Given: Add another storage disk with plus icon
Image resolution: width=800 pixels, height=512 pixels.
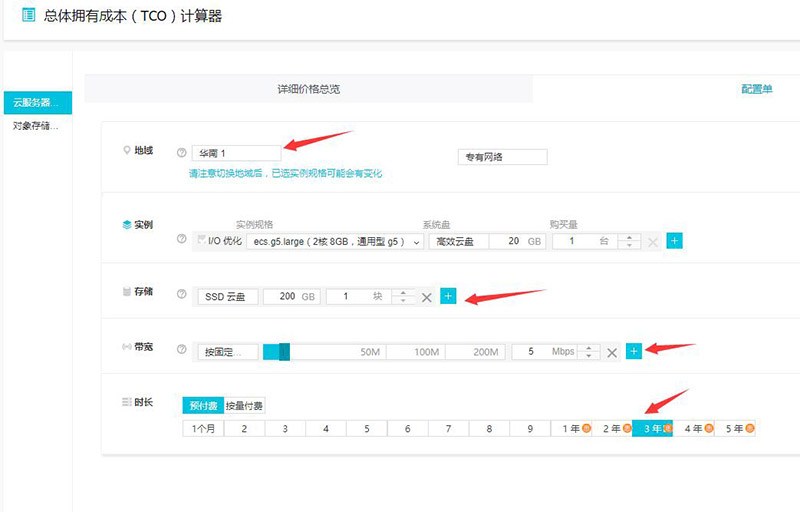Looking at the screenshot, I should 448,296.
